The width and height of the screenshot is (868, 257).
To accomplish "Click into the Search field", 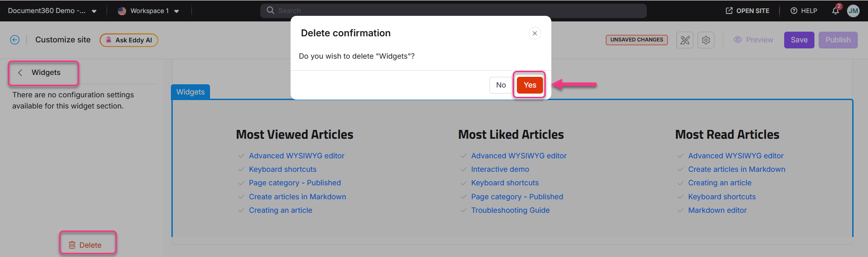I will tap(453, 11).
